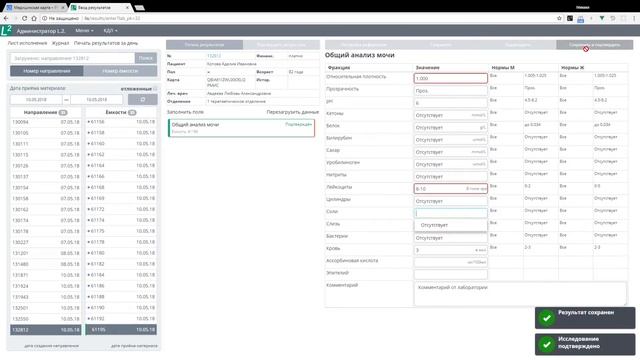Click the 'Эпителий' value field
The image size is (640, 360).
[451, 274]
